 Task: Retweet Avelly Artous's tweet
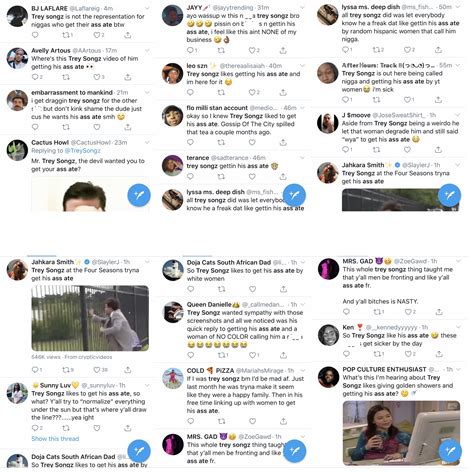[66, 77]
